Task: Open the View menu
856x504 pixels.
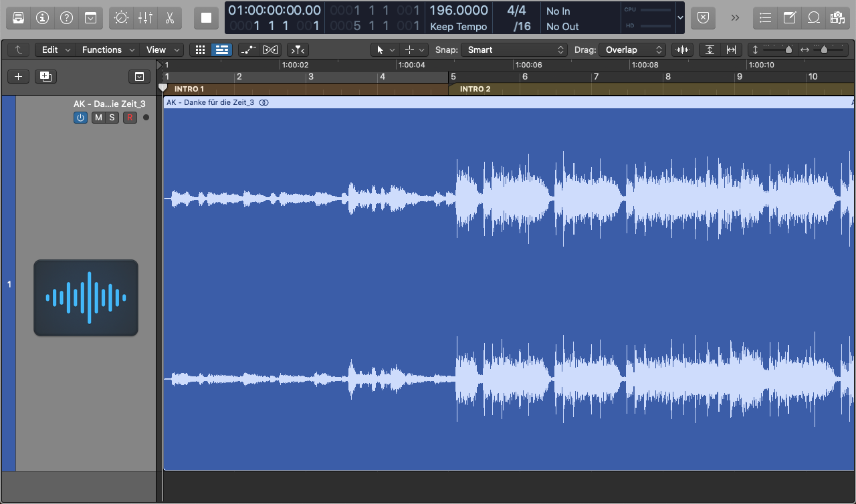Action: tap(163, 49)
